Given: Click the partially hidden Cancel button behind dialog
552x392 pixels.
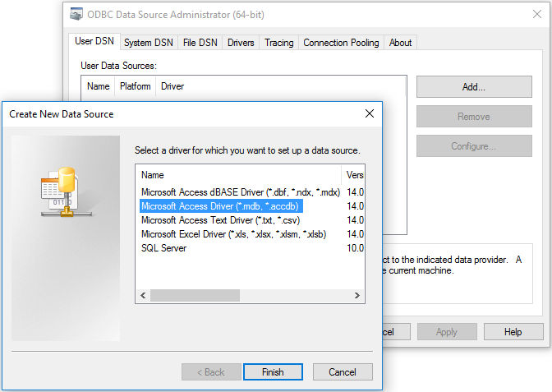Looking at the screenshot, I should click(x=396, y=332).
